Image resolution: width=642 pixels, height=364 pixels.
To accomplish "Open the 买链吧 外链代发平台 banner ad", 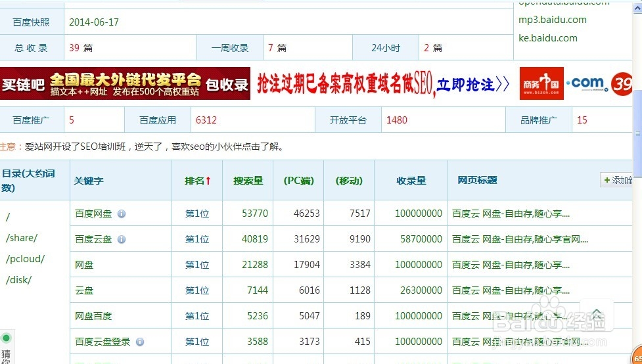I will tap(125, 83).
